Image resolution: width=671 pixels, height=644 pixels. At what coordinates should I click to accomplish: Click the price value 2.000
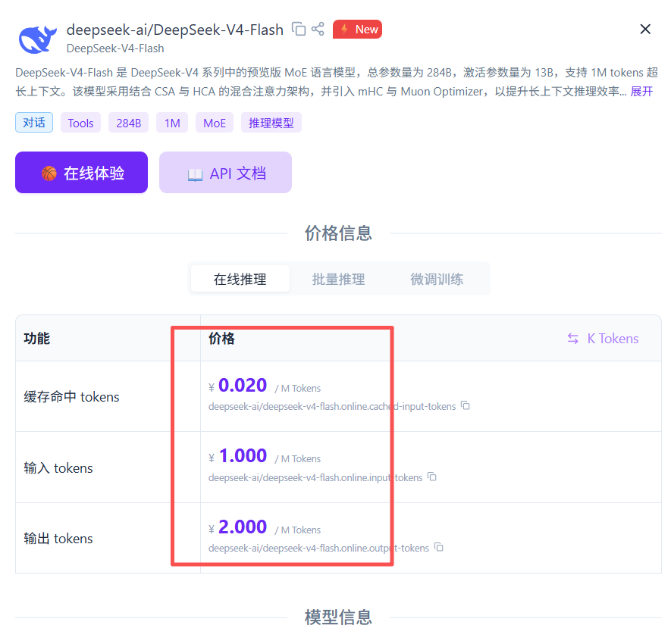point(243,527)
